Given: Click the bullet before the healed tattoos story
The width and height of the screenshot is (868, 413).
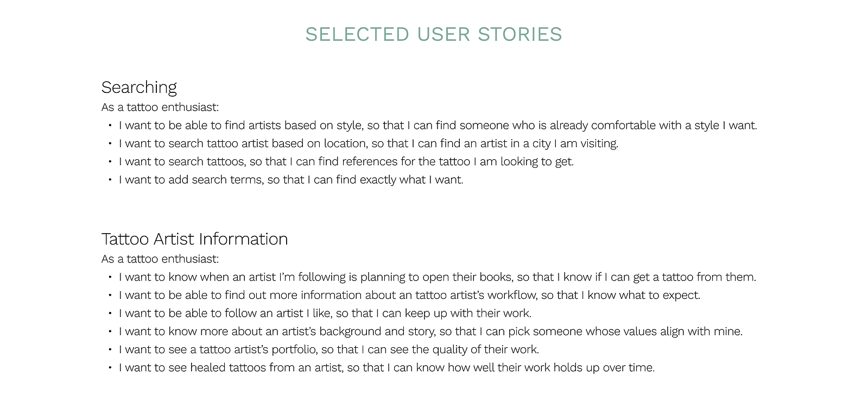Looking at the screenshot, I should click(x=110, y=367).
